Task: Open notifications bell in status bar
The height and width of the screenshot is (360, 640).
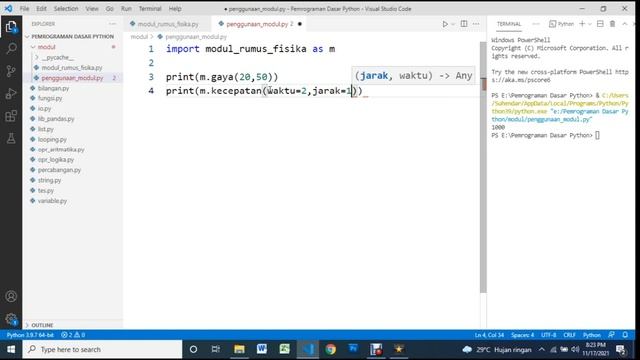Action: [625, 335]
